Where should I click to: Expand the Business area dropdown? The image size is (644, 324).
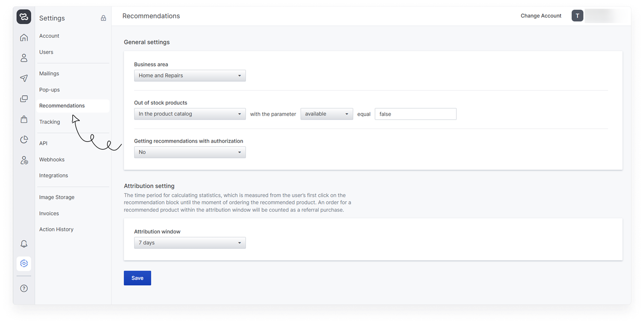point(190,76)
